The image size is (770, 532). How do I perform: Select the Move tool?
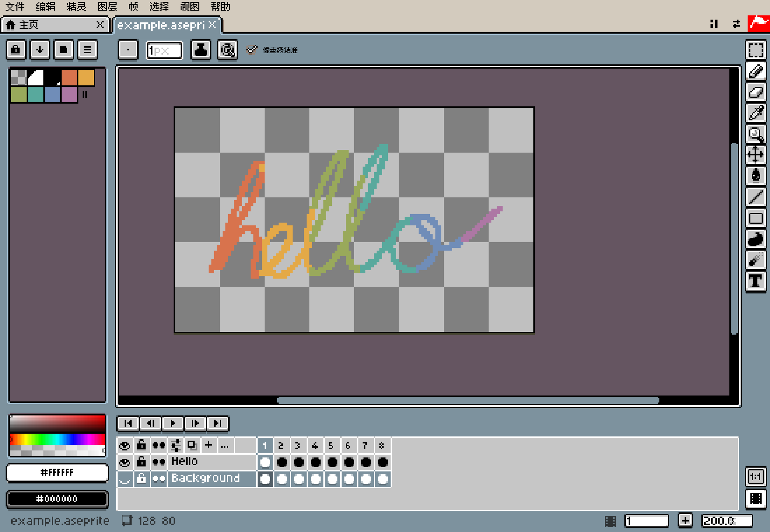click(756, 155)
